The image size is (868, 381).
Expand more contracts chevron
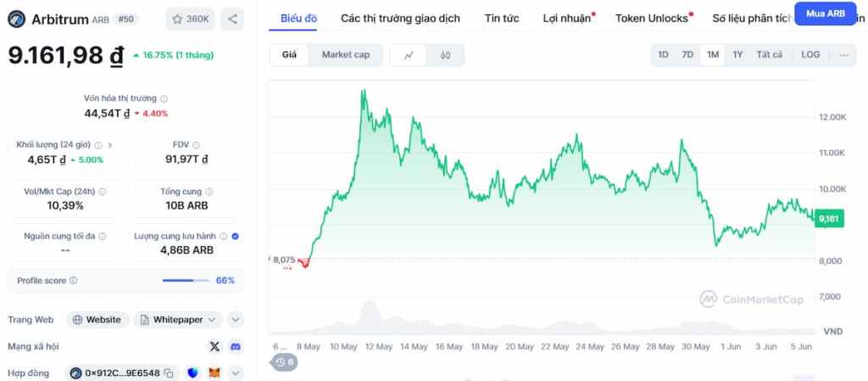click(x=236, y=373)
